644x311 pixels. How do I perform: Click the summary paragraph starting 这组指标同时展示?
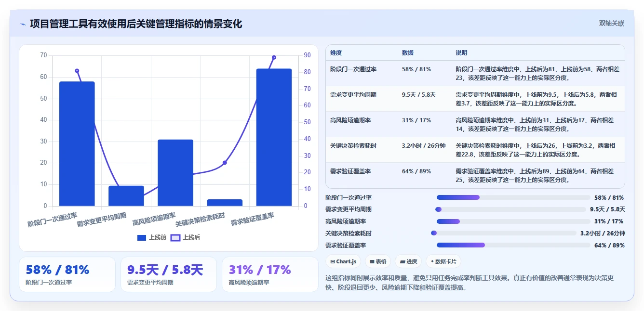470,283
